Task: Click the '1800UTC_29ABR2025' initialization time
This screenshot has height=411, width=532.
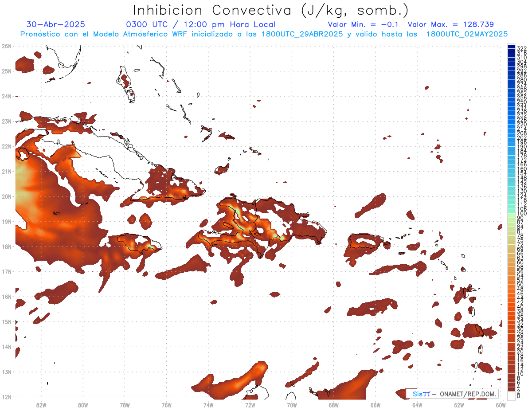Action: pyautogui.click(x=303, y=34)
